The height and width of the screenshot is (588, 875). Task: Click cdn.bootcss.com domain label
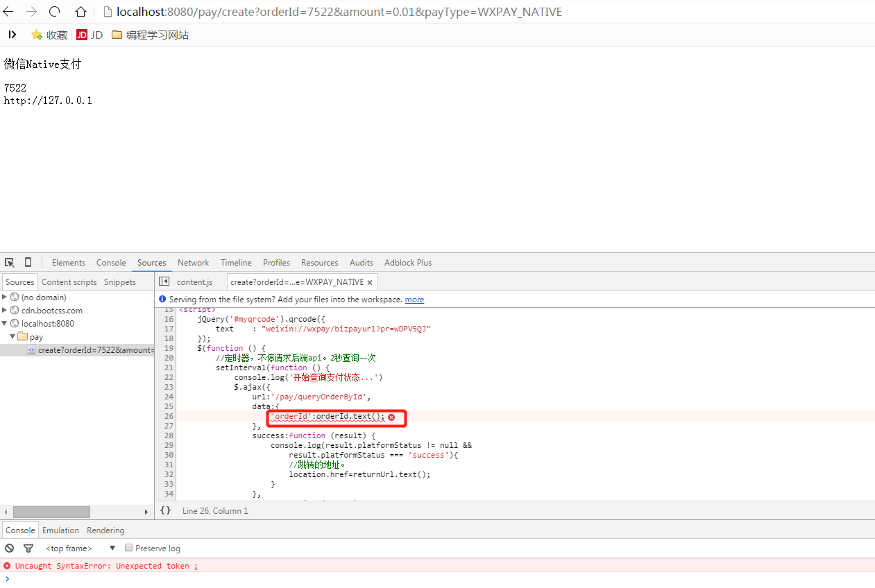pos(52,311)
